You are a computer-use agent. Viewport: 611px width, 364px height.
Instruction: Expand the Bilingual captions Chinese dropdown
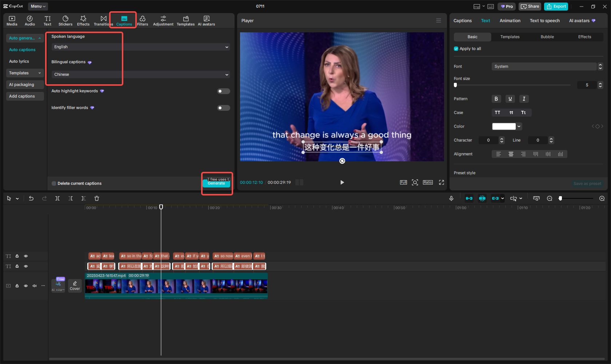tap(140, 74)
